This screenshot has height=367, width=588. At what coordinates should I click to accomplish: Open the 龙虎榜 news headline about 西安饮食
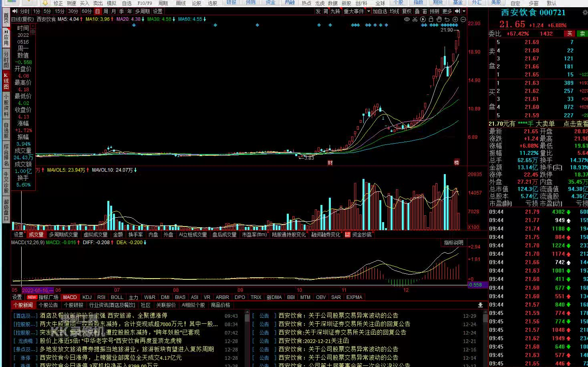click(111, 341)
